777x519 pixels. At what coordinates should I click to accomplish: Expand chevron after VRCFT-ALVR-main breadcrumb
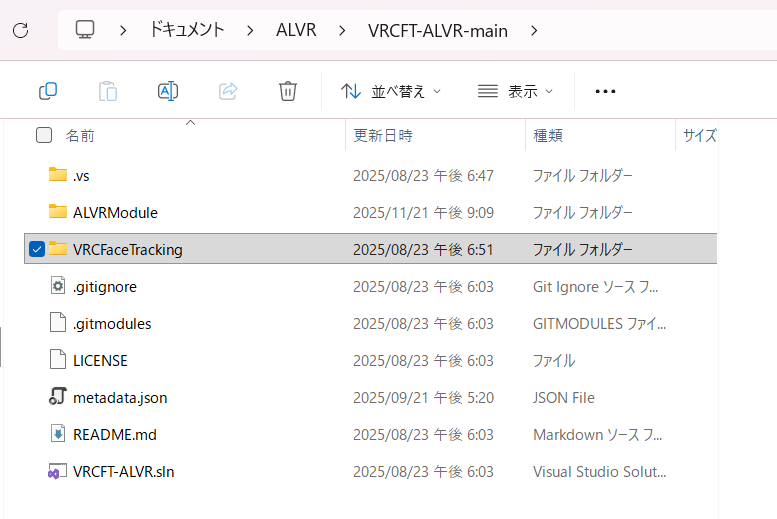(535, 31)
